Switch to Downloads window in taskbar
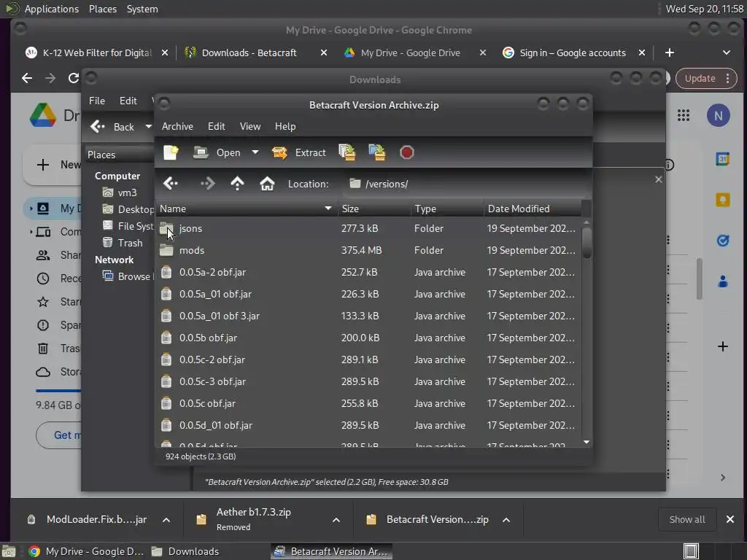 (x=185, y=551)
